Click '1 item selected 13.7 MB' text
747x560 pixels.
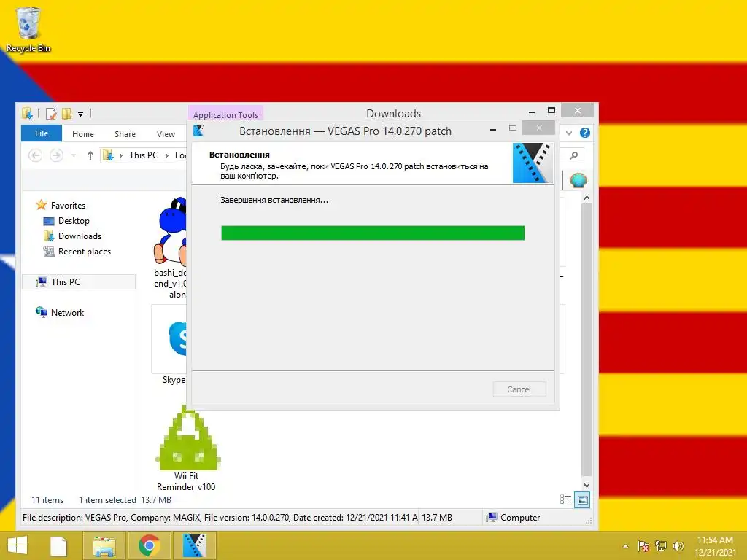coord(125,500)
